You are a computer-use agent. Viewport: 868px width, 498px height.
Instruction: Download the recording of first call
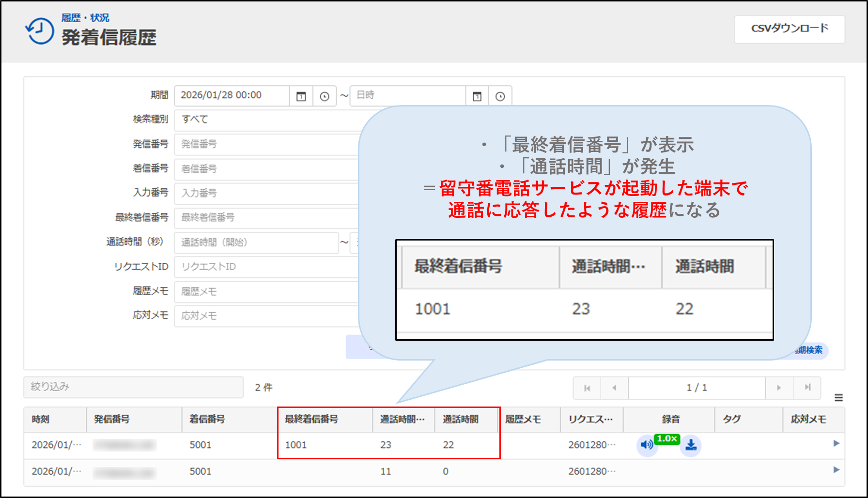(691, 445)
